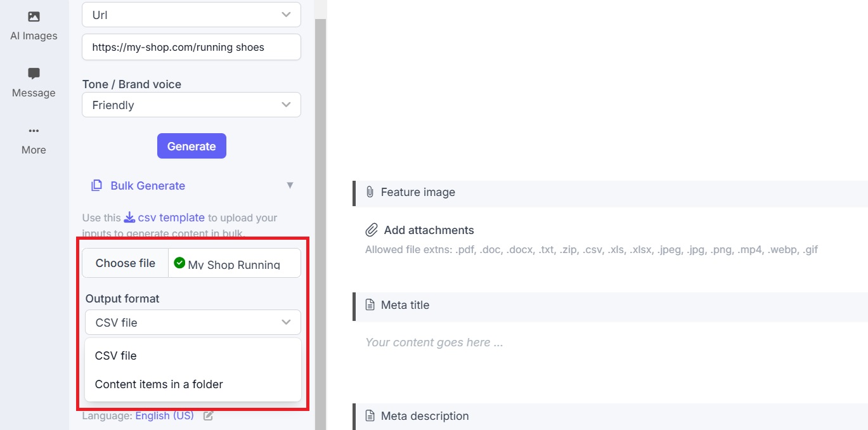Click the Meta description section header
This screenshot has width=868, height=430.
pyautogui.click(x=610, y=417)
